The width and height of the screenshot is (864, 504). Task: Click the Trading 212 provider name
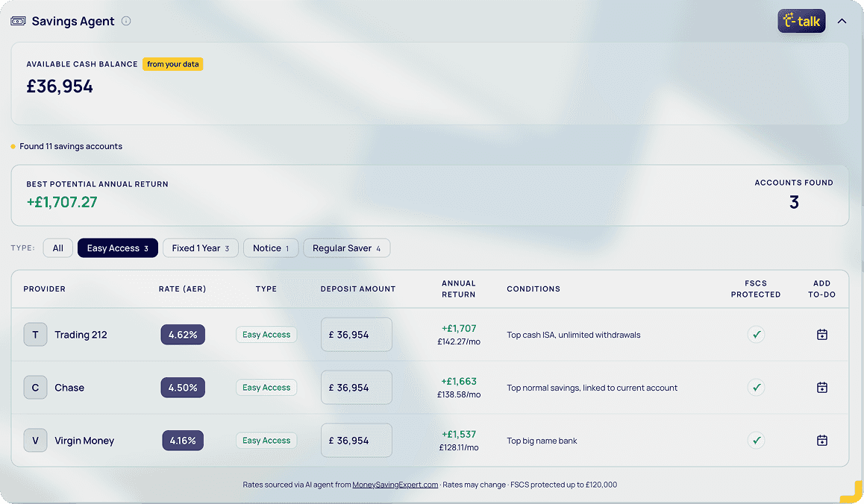coord(81,334)
